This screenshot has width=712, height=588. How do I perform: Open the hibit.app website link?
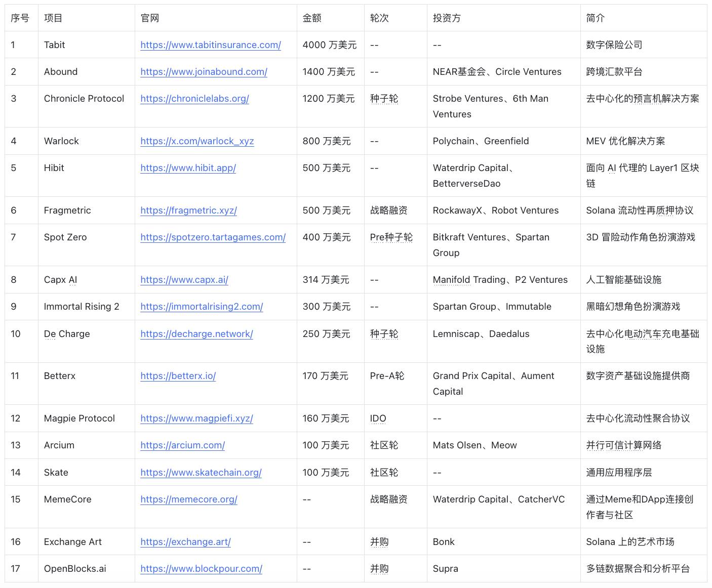tap(188, 167)
